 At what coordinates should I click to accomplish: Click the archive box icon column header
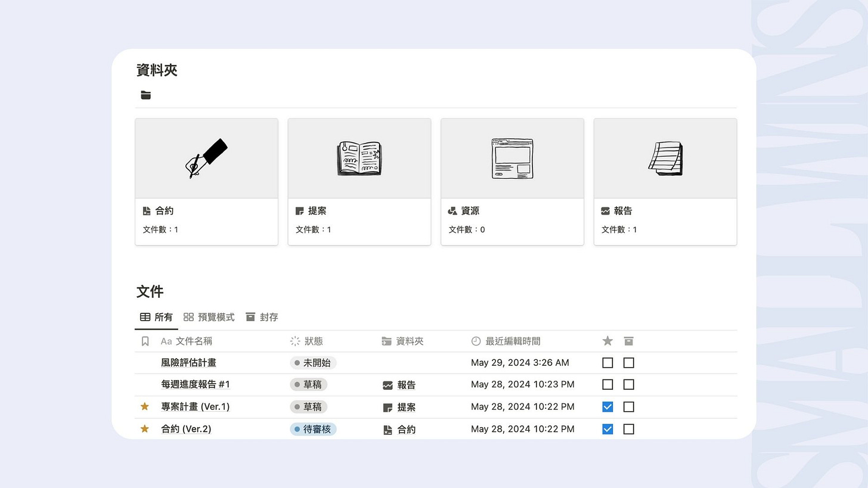(628, 341)
